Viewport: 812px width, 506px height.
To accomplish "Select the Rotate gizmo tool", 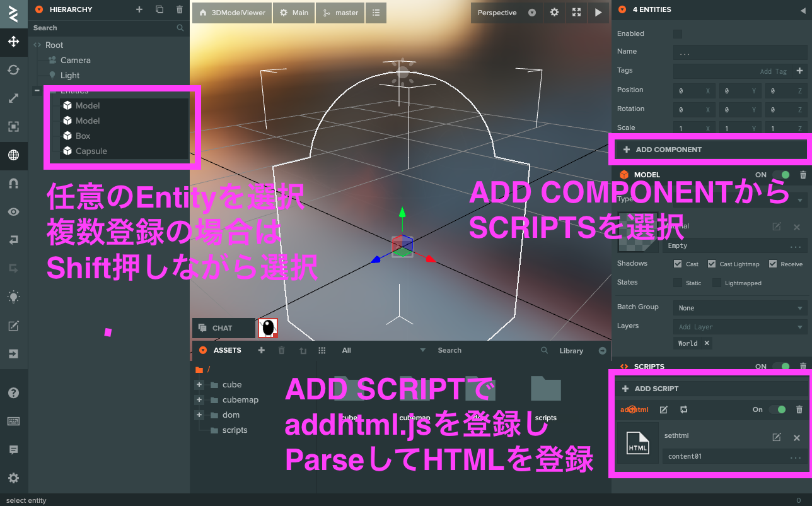I will click(13, 70).
